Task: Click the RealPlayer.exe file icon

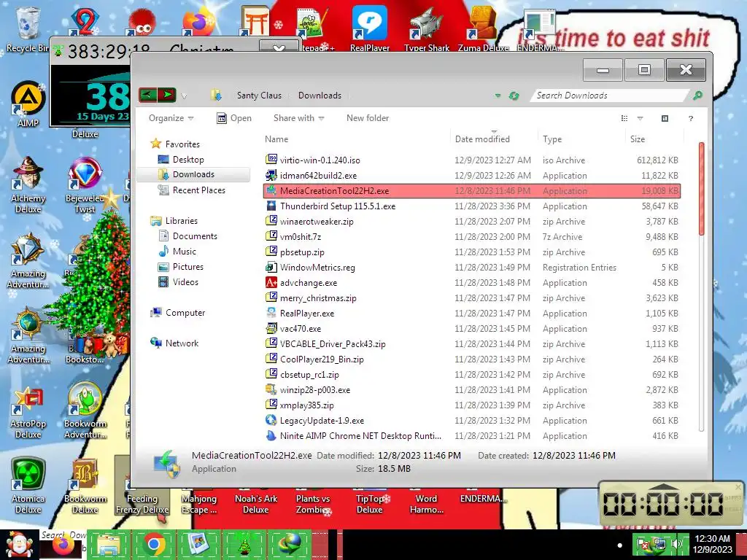Action: [271, 313]
